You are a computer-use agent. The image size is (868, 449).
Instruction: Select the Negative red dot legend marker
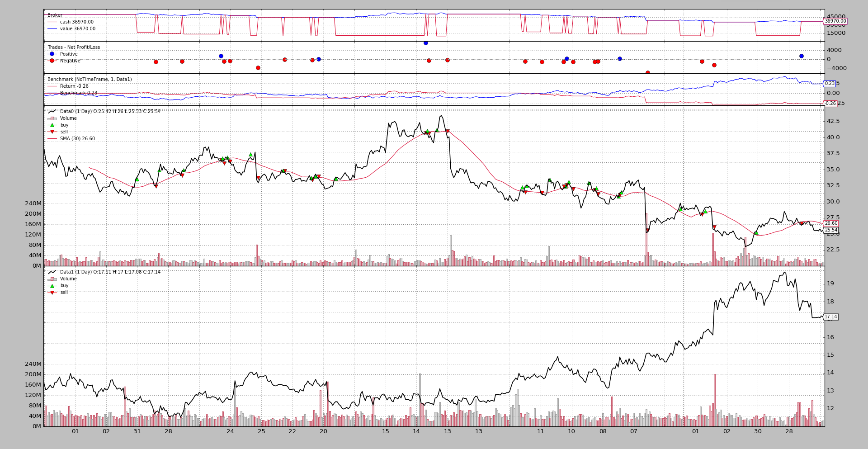[52, 61]
